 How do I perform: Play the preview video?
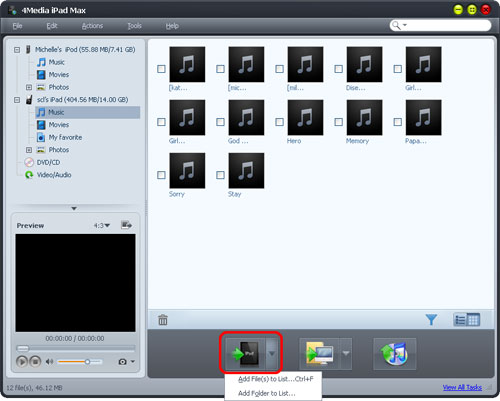(x=22, y=361)
